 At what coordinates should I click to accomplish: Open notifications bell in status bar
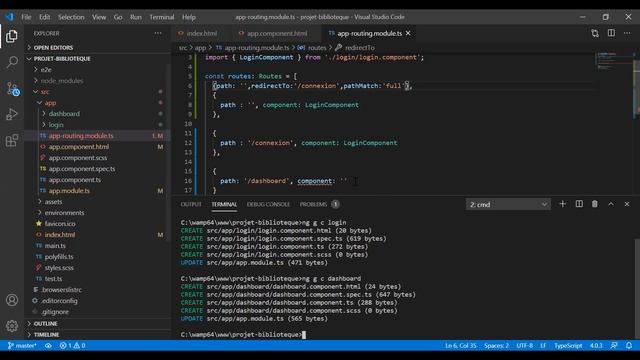pos(629,345)
